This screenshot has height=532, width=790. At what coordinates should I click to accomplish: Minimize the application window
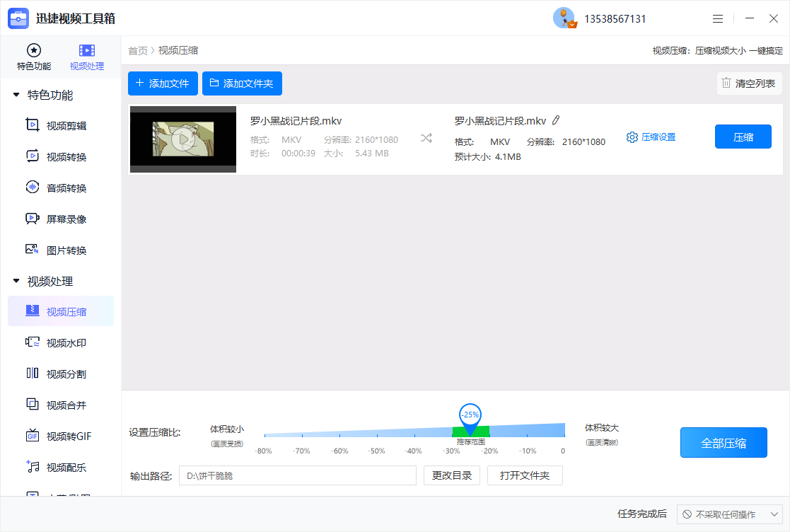click(750, 18)
